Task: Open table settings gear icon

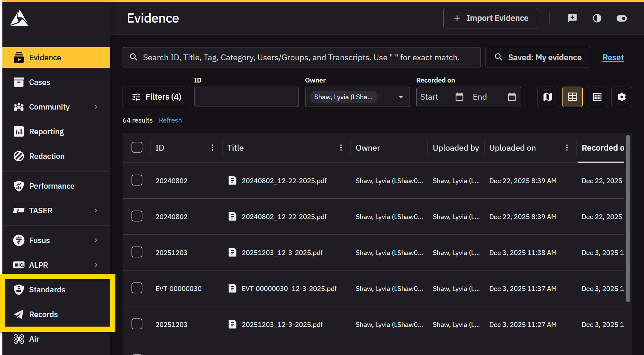Action: pos(621,97)
